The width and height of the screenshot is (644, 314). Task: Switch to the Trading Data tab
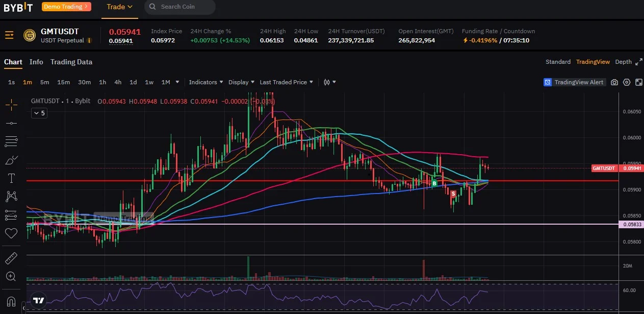(71, 62)
